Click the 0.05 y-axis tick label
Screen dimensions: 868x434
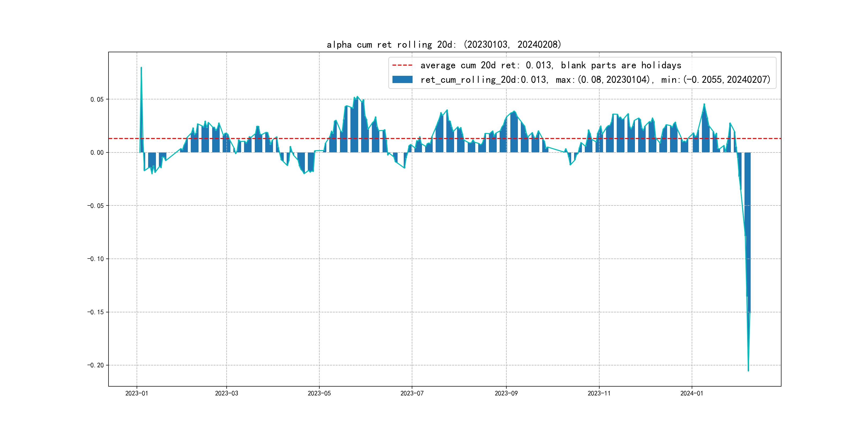tap(97, 99)
